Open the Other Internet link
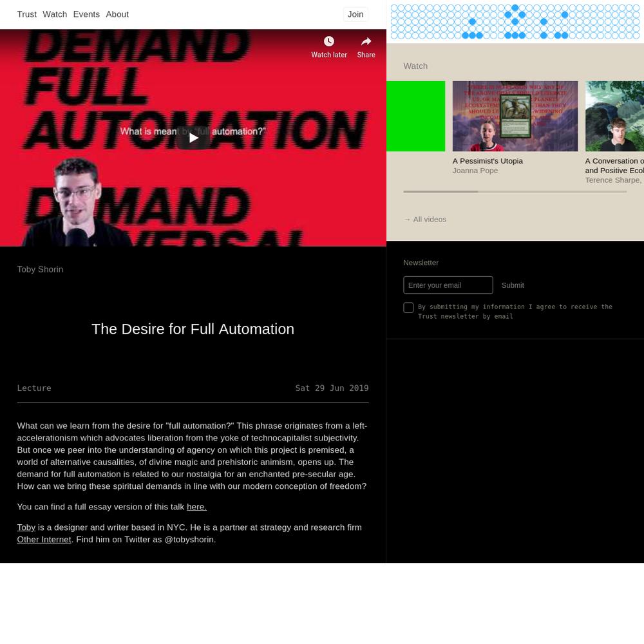 click(44, 540)
